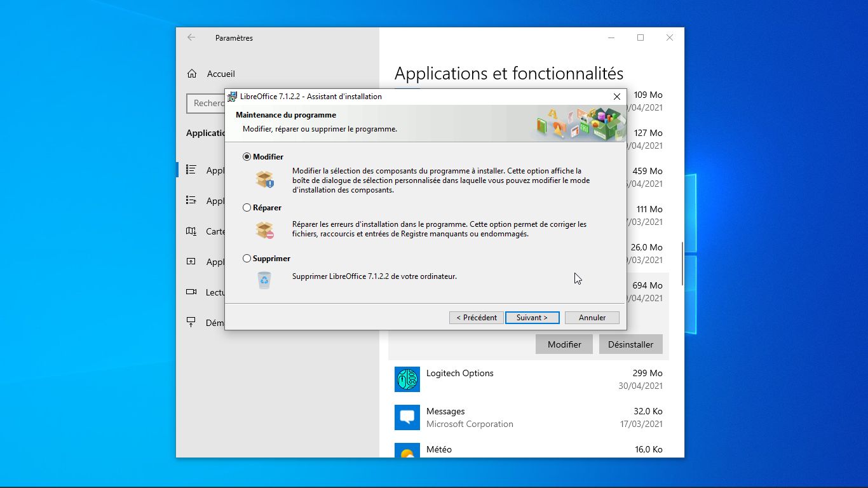Click the search field in Paramètres

[x=206, y=103]
